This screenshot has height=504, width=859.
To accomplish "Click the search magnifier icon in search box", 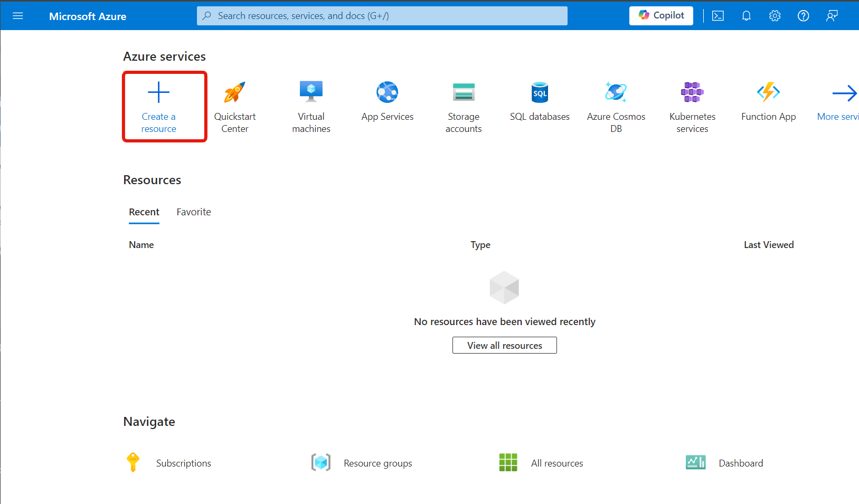I will pyautogui.click(x=207, y=16).
